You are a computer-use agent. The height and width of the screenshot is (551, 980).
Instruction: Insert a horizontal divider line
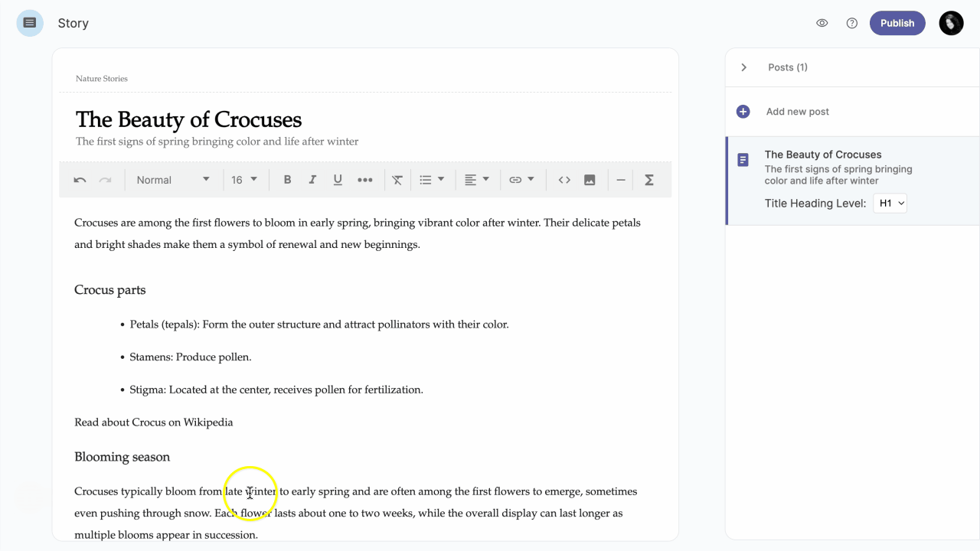(621, 180)
